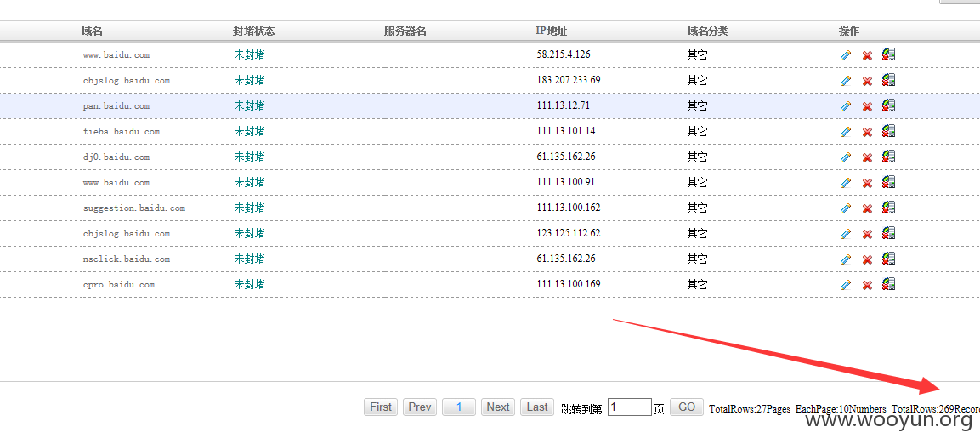
Task: Edit the cpro.baidu.com entry
Action: coord(846,285)
